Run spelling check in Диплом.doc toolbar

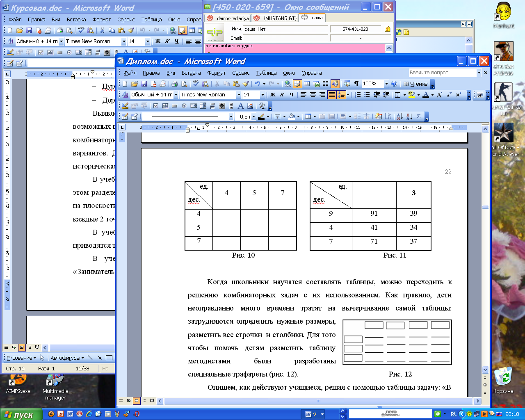tap(196, 84)
